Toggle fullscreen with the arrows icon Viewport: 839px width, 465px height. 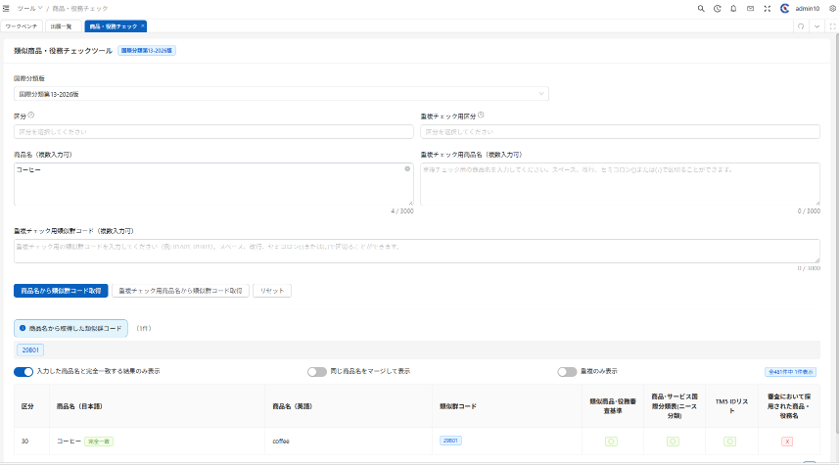click(x=767, y=9)
